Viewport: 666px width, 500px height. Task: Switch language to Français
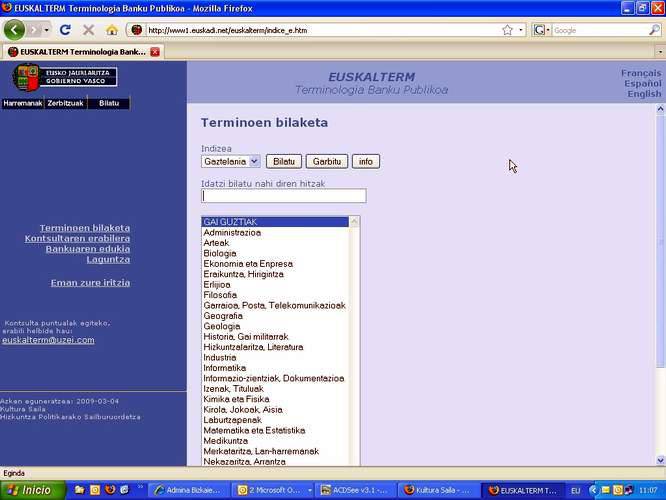[x=641, y=73]
